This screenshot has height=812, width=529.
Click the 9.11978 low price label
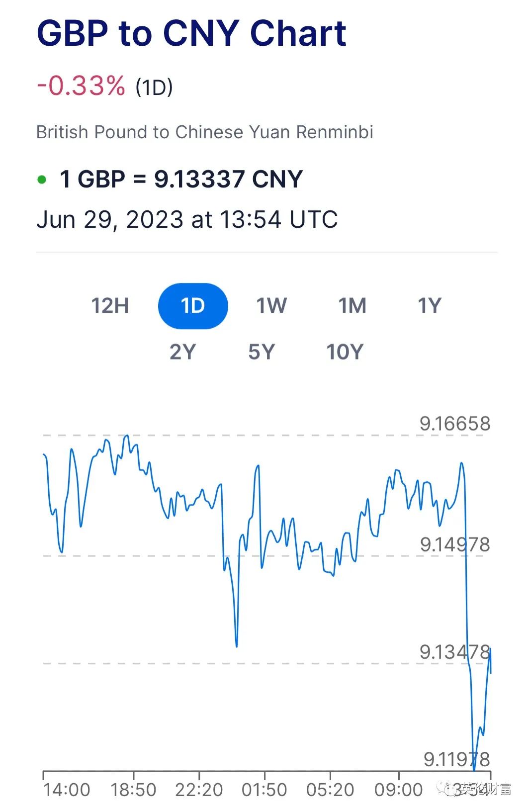click(x=456, y=759)
